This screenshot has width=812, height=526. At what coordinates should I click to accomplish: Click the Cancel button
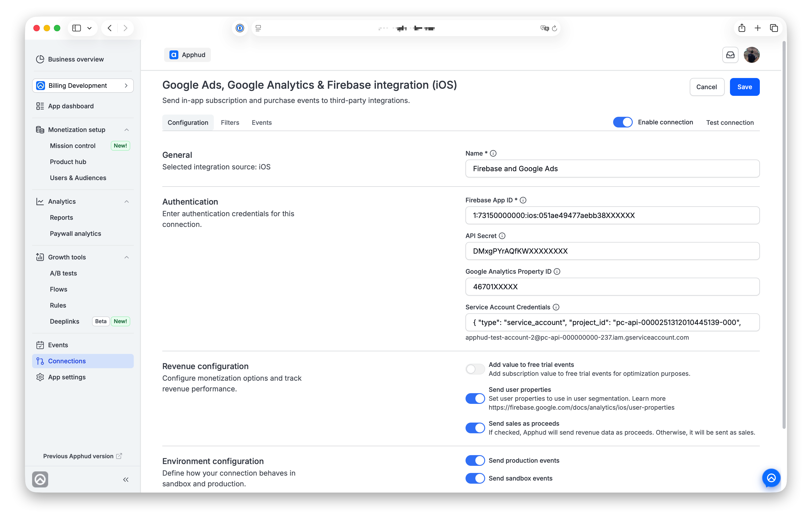tap(707, 87)
